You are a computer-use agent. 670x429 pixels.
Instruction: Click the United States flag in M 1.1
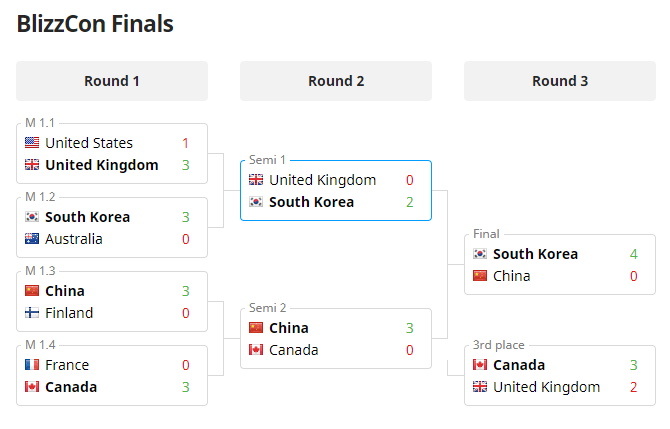[x=32, y=143]
